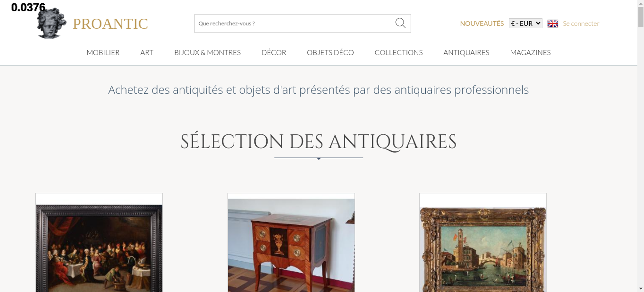Open the banquet scene painting thumbnail

(99, 248)
